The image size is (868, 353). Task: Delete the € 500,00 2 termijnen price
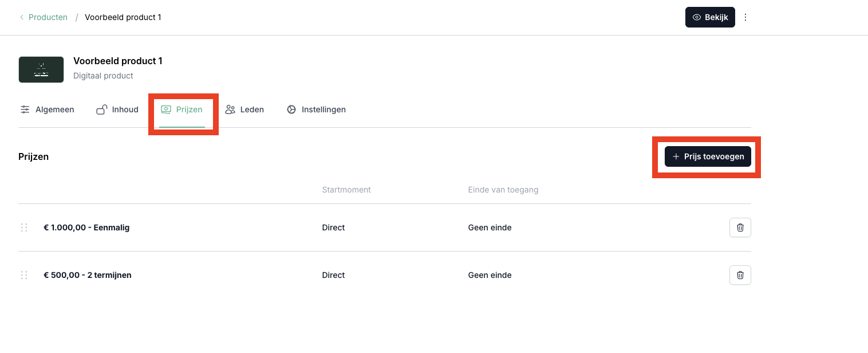tap(740, 275)
